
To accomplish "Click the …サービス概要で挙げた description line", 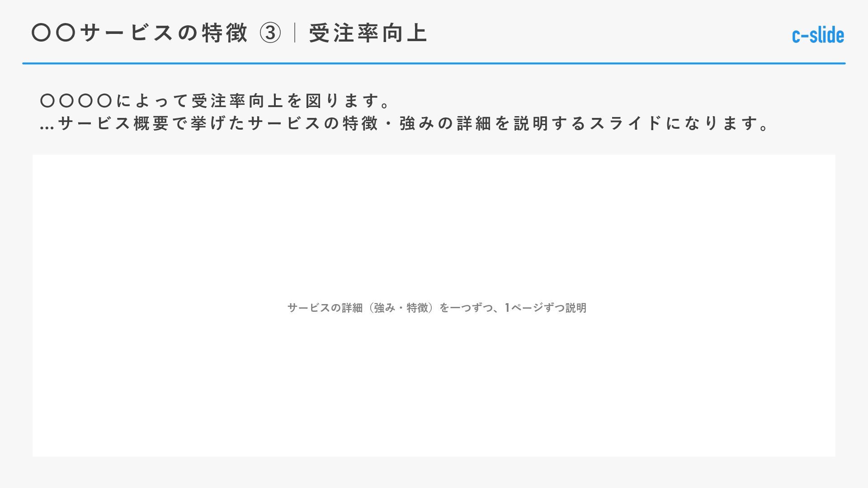I will (x=405, y=123).
